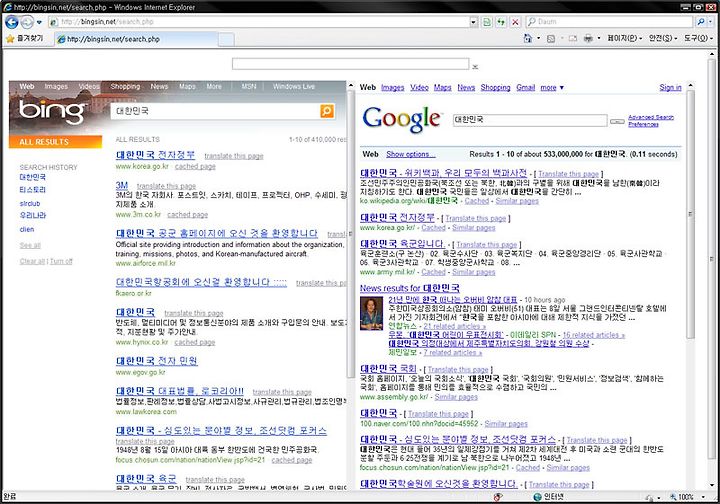Screen dimensions: 720x504
Task: Refresh the page using the green arrows icon
Action: pos(501,22)
